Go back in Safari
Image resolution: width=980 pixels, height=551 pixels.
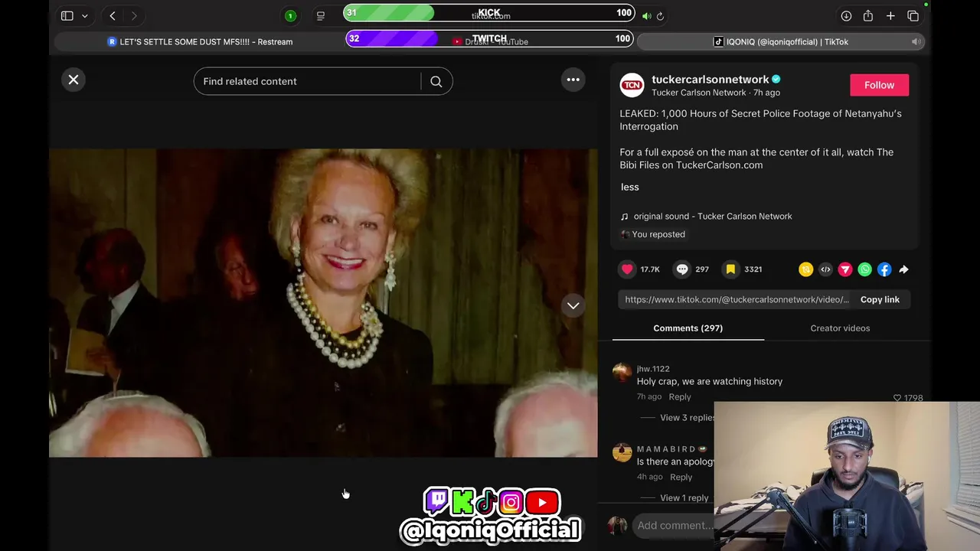[x=113, y=16]
